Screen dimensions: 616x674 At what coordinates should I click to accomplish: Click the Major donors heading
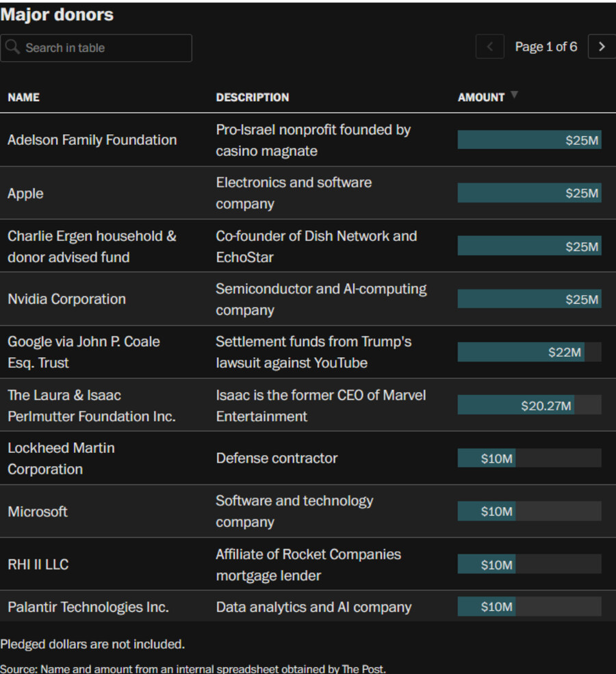pos(57,14)
